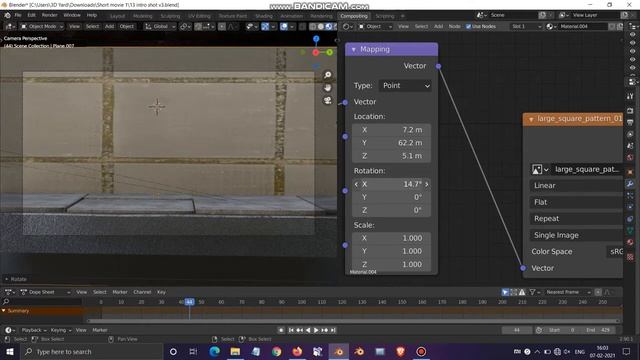640x360 pixels.
Task: Click Bandicam recorder taskbar icon
Action: (x=421, y=351)
